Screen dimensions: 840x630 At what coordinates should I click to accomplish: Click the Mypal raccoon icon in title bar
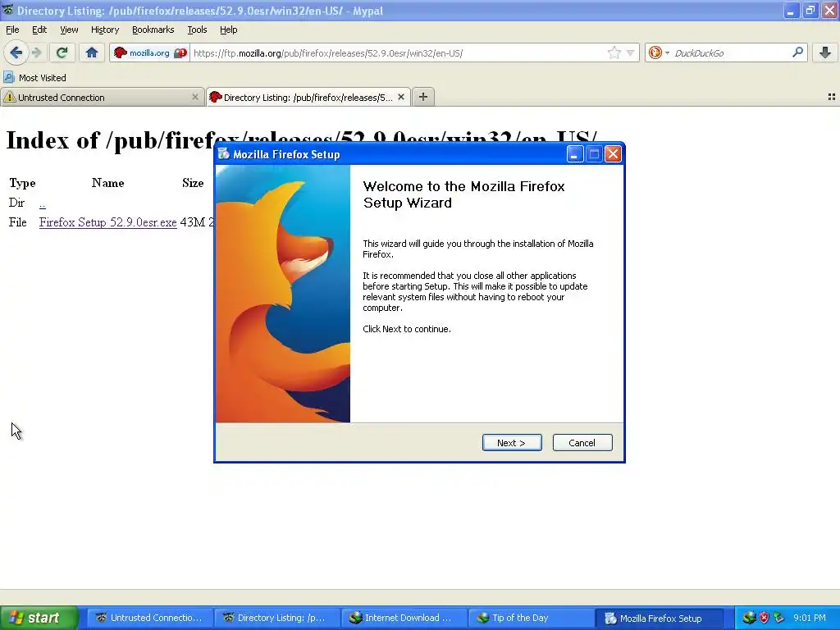point(8,10)
